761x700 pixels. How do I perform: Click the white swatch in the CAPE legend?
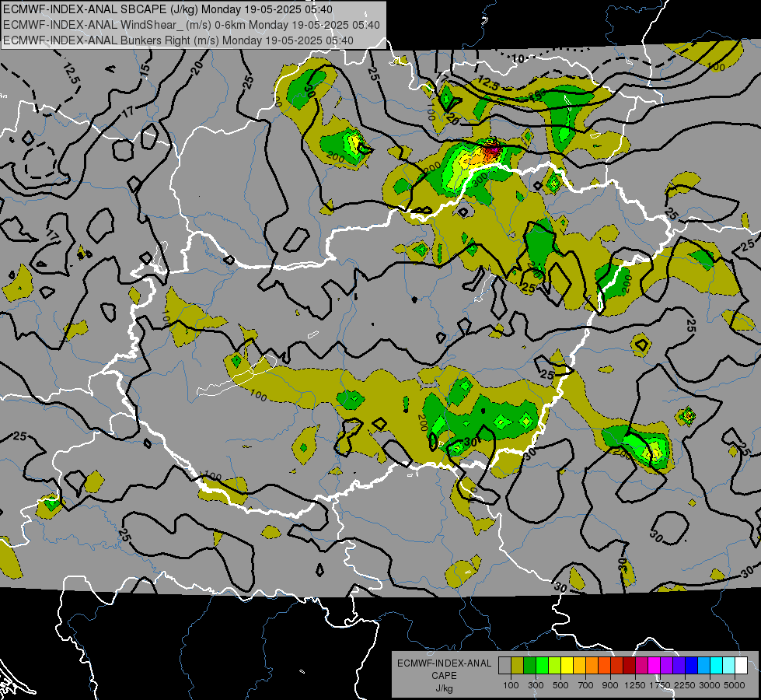tap(742, 666)
